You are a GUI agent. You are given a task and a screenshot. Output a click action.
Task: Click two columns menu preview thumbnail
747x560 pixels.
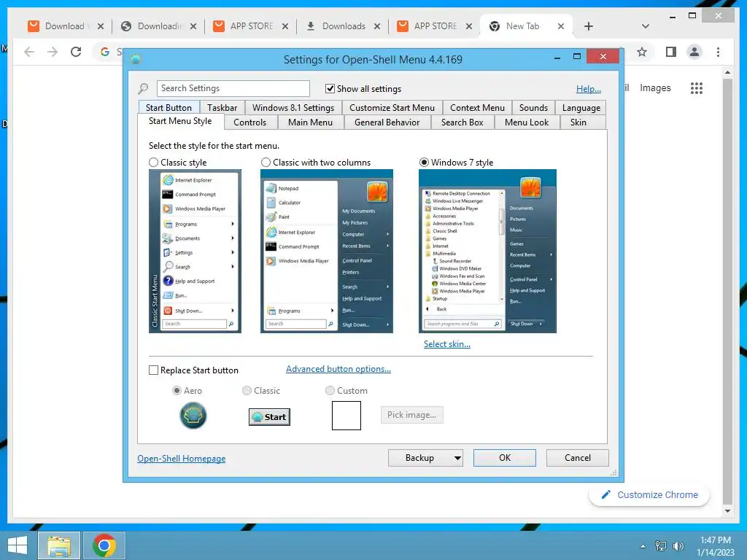point(327,251)
